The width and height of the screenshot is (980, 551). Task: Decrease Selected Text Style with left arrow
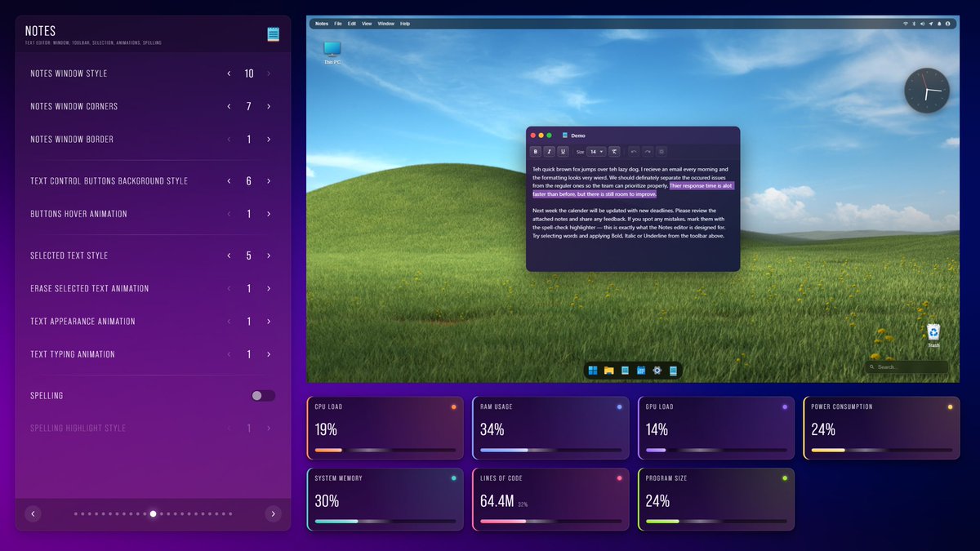click(229, 256)
